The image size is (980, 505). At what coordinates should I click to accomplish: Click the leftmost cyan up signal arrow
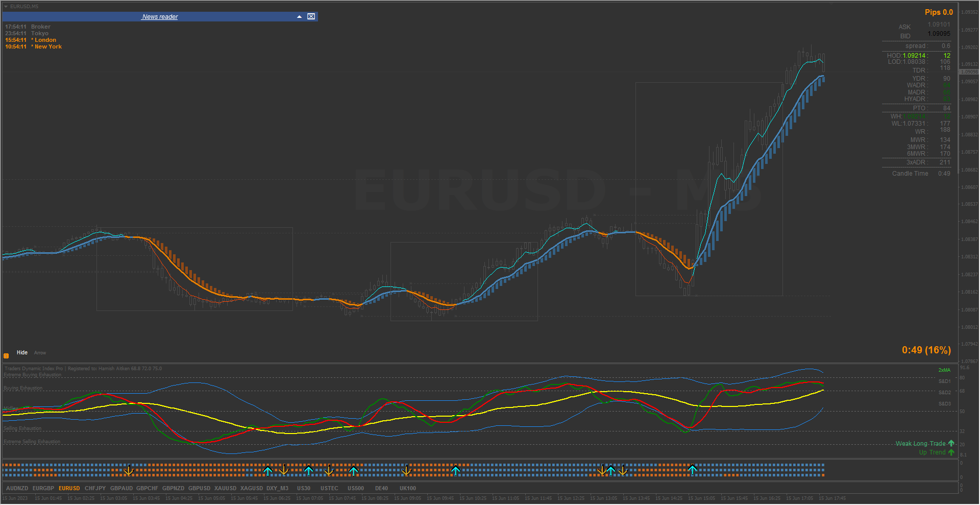(x=268, y=470)
